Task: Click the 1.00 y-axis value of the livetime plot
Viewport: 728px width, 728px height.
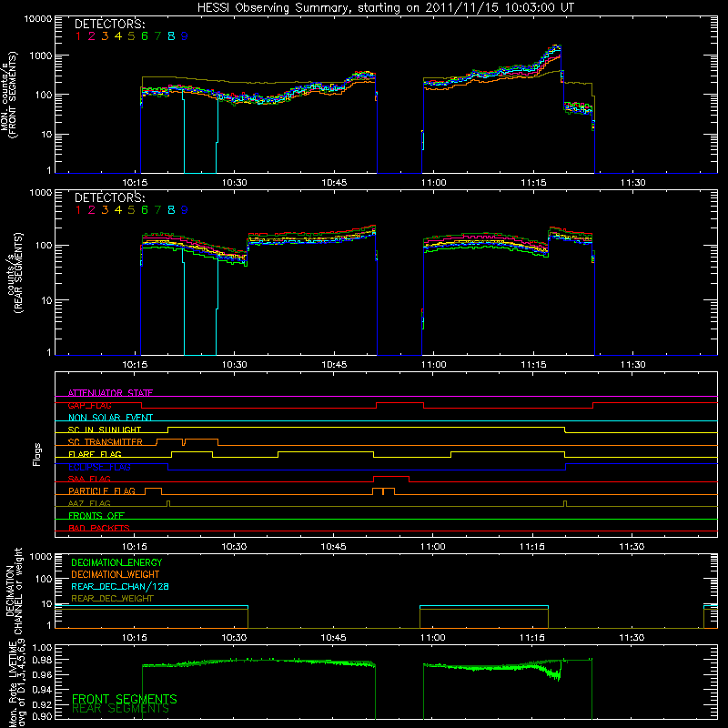Action: 42,647
